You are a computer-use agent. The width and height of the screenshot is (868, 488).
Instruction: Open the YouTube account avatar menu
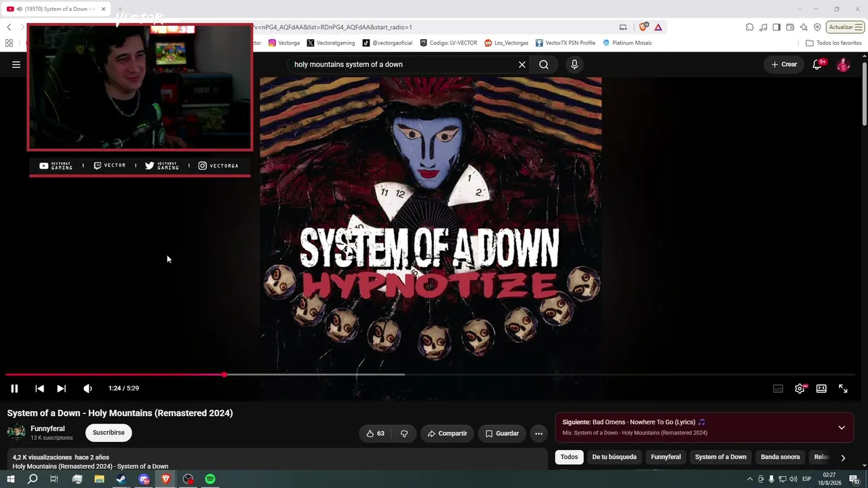click(843, 64)
